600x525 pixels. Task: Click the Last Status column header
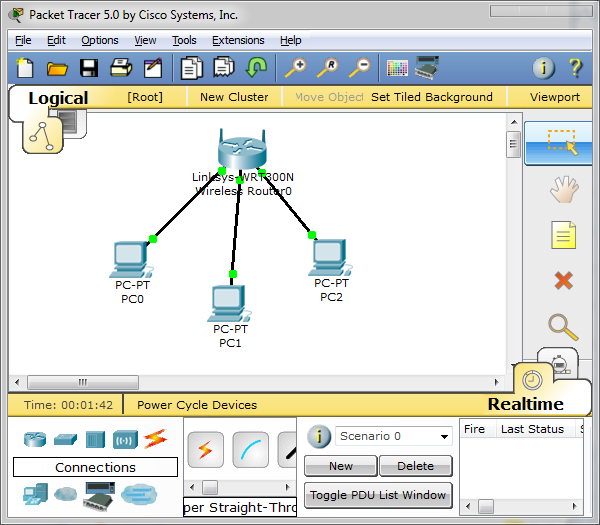[x=532, y=429]
